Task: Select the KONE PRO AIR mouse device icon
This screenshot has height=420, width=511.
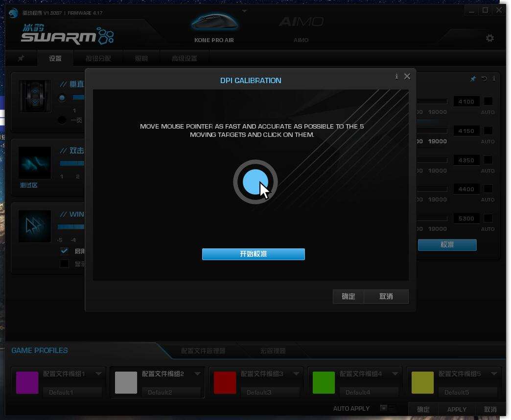Action: [214, 22]
